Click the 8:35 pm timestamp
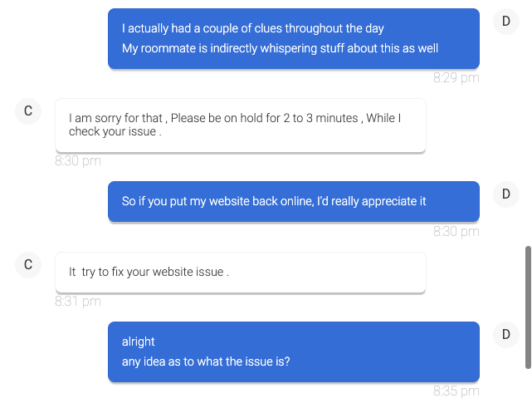This screenshot has height=403, width=532. click(x=456, y=391)
